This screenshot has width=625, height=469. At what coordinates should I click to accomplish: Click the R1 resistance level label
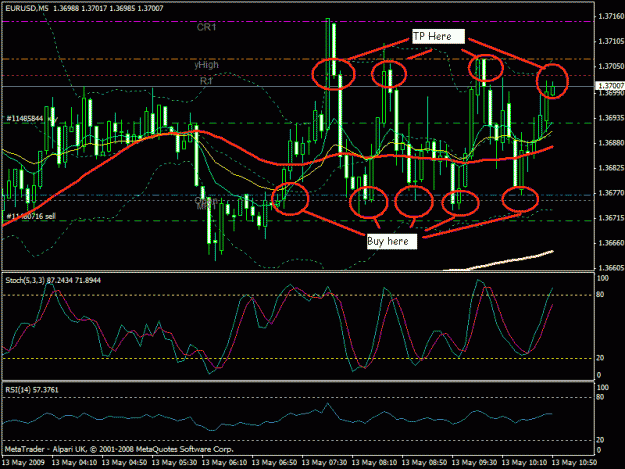206,81
